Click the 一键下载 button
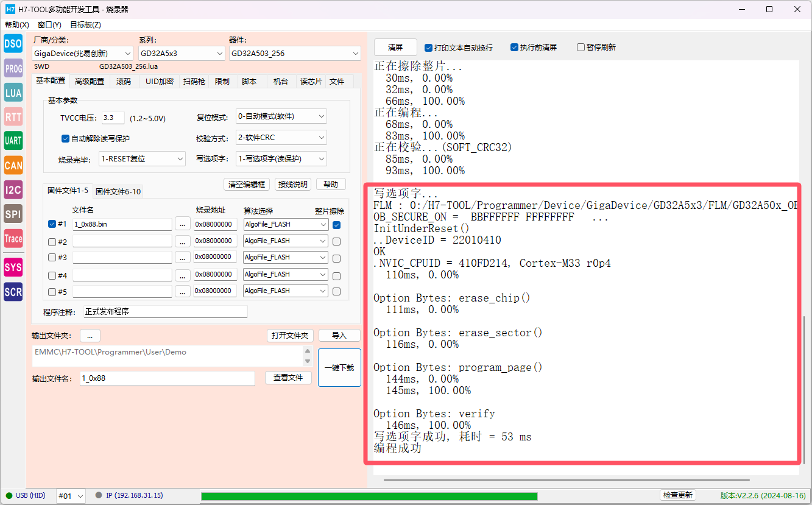 339,367
